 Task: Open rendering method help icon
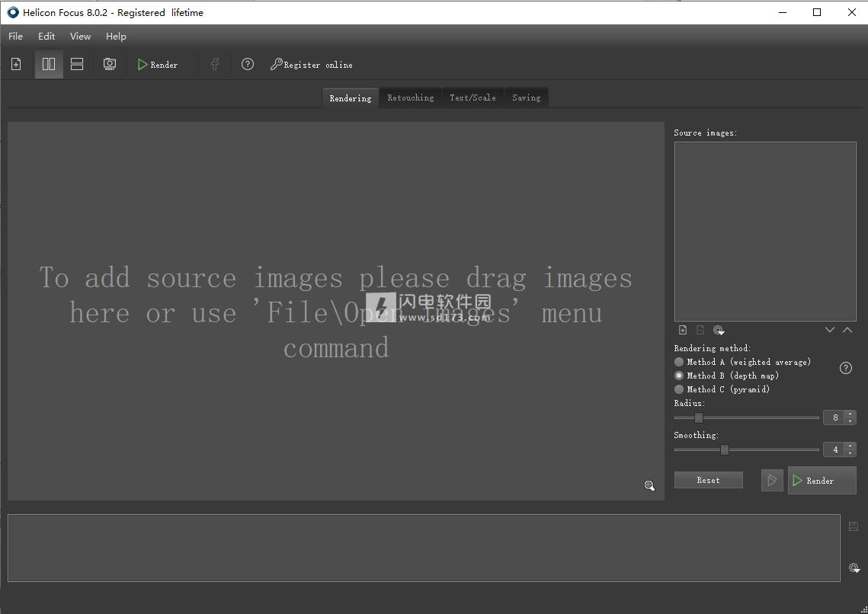coord(846,368)
